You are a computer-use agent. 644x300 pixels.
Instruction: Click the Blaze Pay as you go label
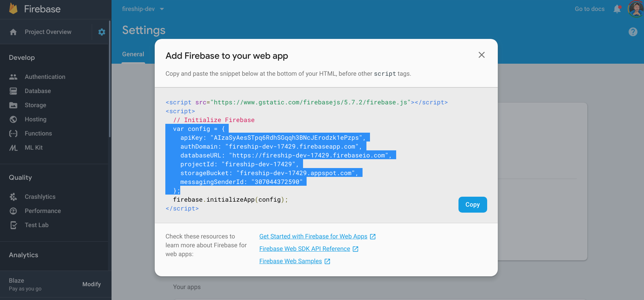pyautogui.click(x=25, y=284)
